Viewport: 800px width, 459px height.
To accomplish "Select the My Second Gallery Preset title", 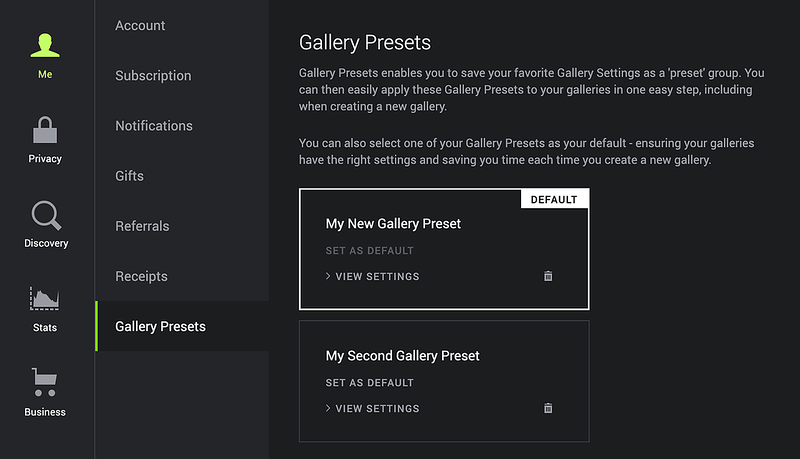I will [x=403, y=355].
